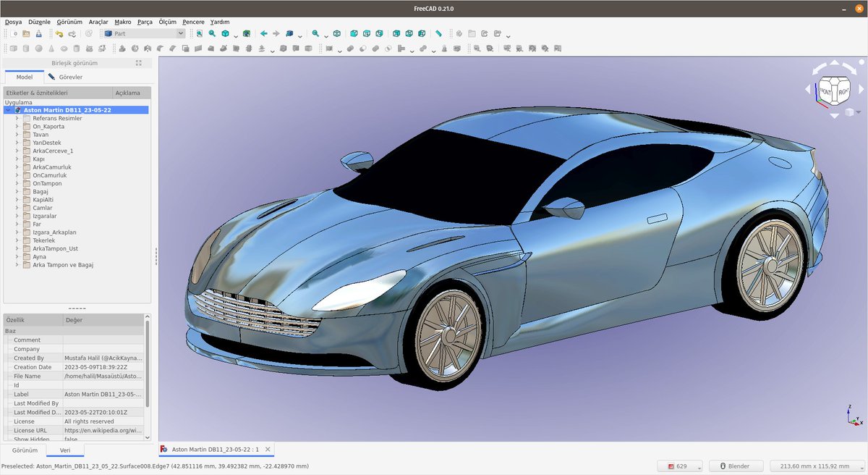Open the Makro menu

click(123, 22)
